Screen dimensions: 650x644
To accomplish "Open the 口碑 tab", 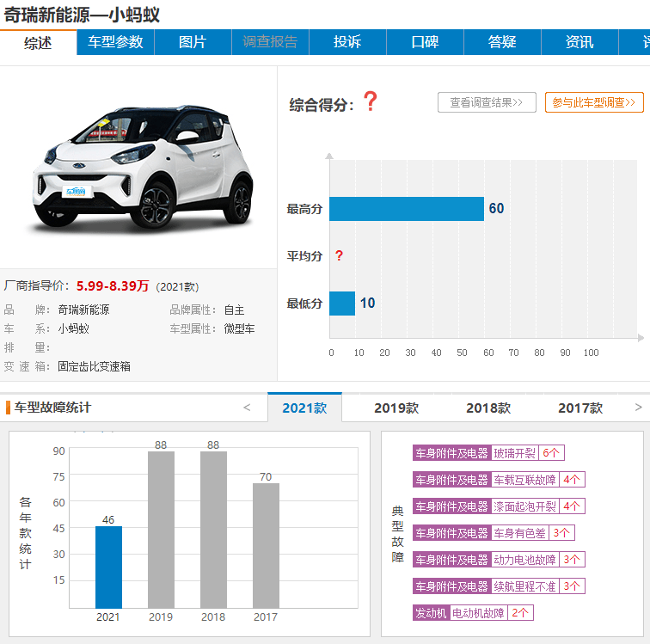I will pyautogui.click(x=425, y=42).
